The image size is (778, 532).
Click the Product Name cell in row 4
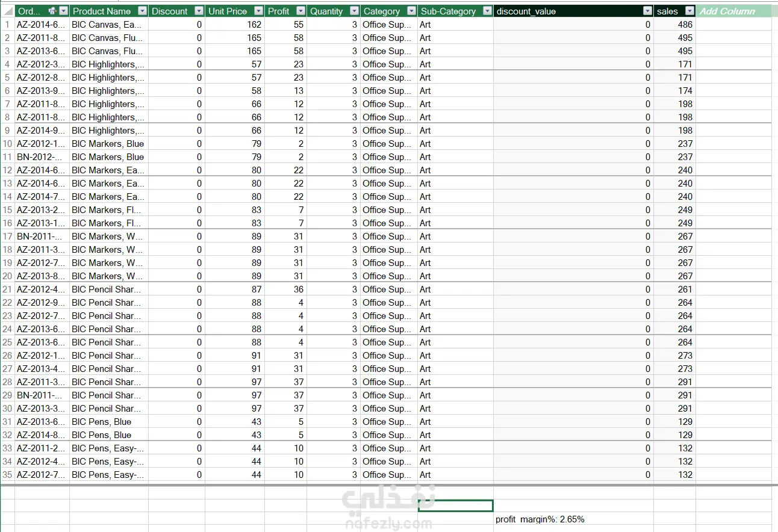tap(109, 64)
